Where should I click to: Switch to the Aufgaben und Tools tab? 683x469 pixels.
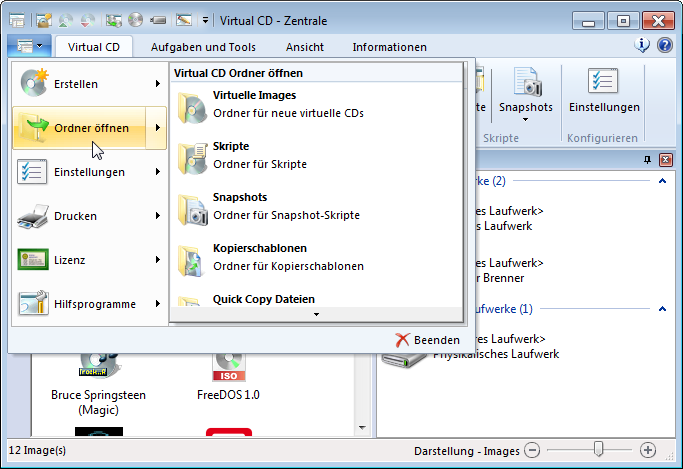click(203, 47)
